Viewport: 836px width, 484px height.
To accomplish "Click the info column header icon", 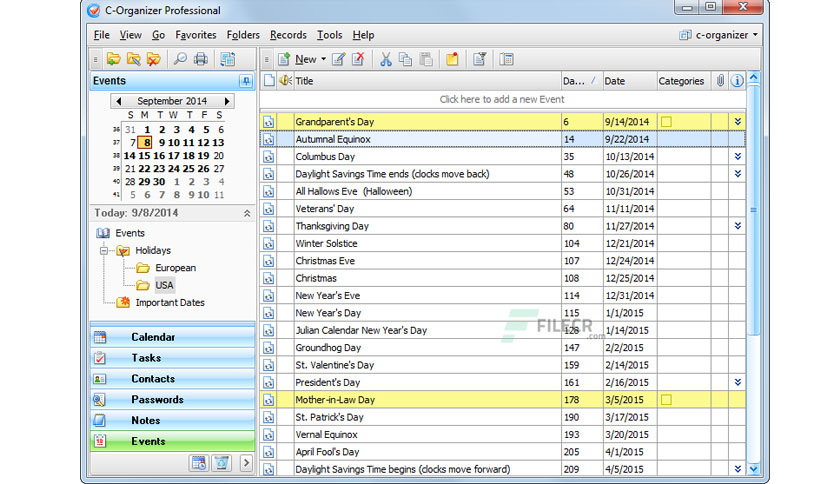I will coord(737,81).
